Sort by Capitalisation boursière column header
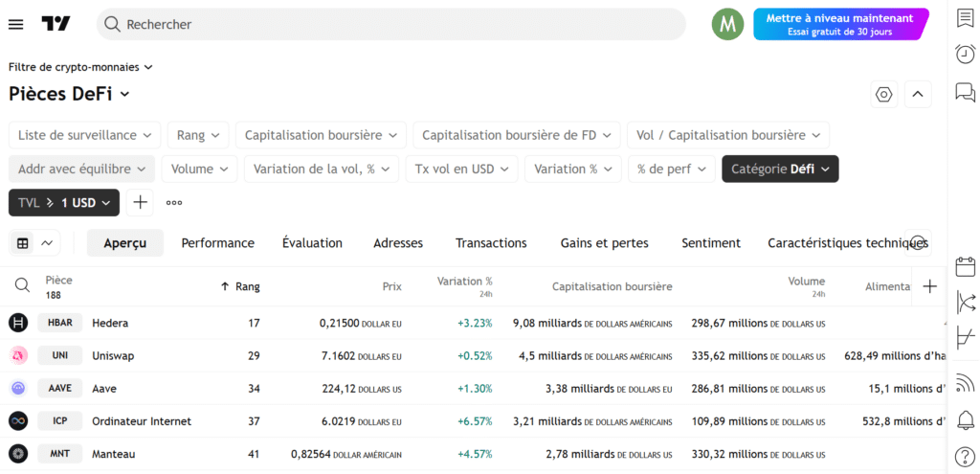This screenshot has height=474, width=980. coord(612,286)
